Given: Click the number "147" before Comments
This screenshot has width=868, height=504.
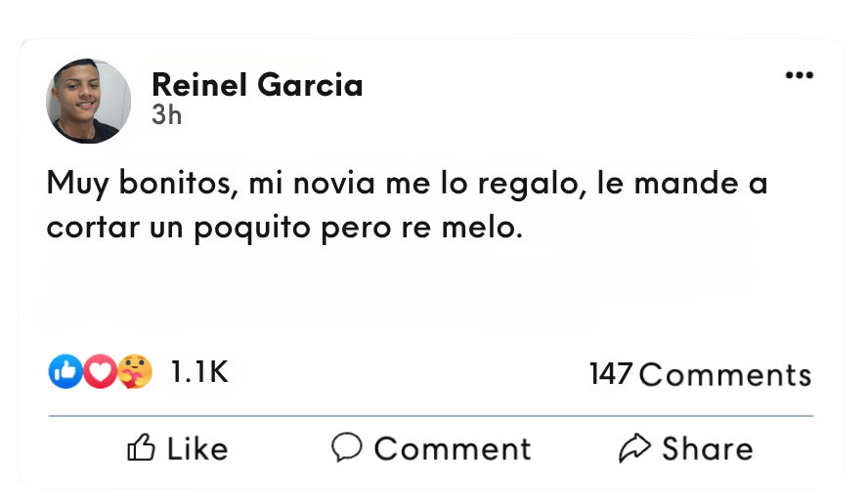Looking at the screenshot, I should pos(611,374).
